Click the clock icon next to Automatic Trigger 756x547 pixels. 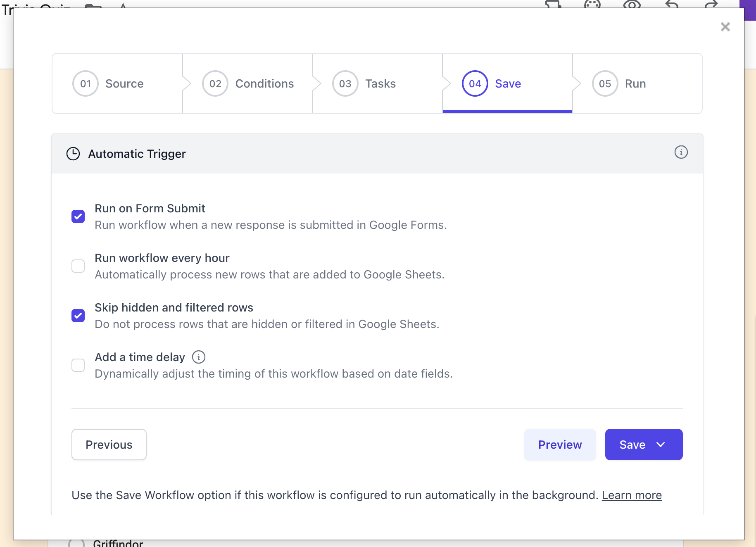pos(73,154)
